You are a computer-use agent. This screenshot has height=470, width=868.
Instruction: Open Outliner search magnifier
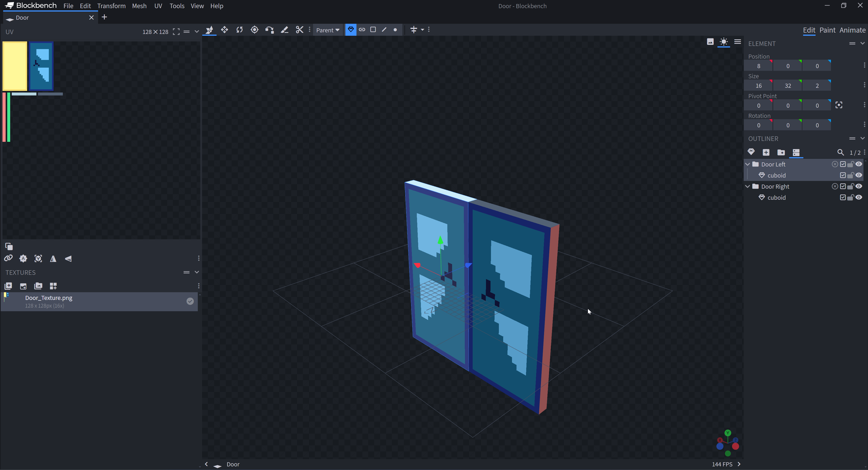click(x=841, y=152)
